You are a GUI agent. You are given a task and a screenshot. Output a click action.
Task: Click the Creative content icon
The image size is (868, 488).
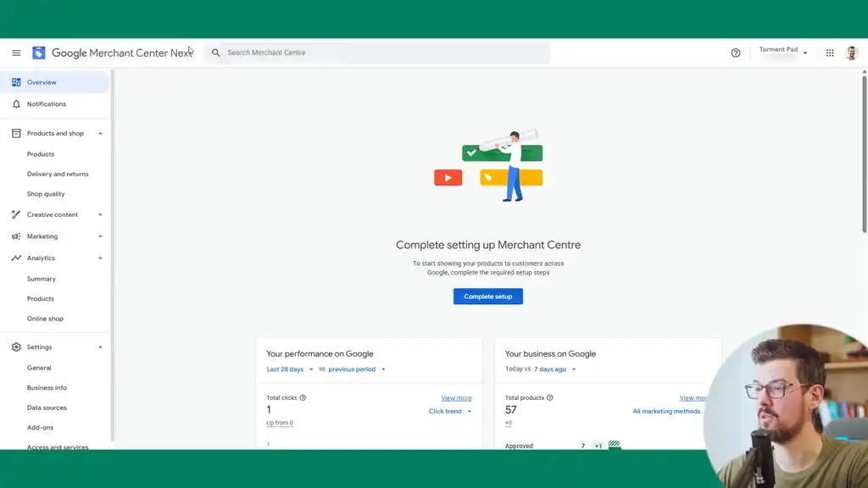click(x=16, y=214)
